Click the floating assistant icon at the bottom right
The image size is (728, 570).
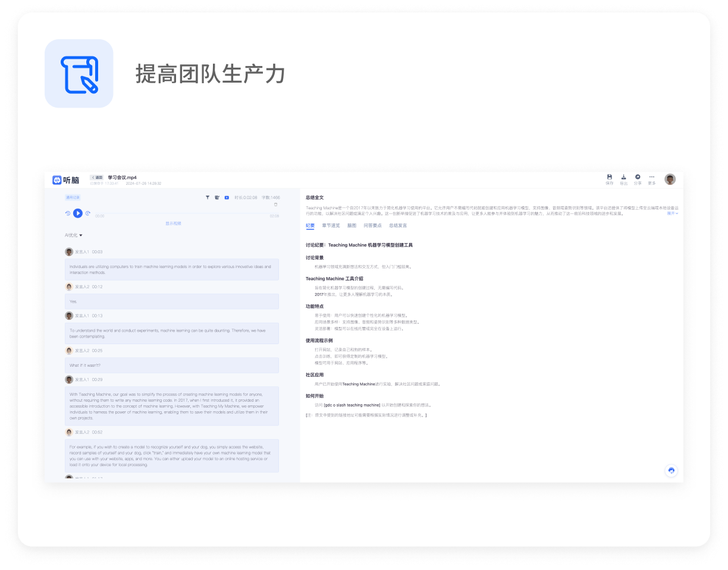click(x=671, y=470)
